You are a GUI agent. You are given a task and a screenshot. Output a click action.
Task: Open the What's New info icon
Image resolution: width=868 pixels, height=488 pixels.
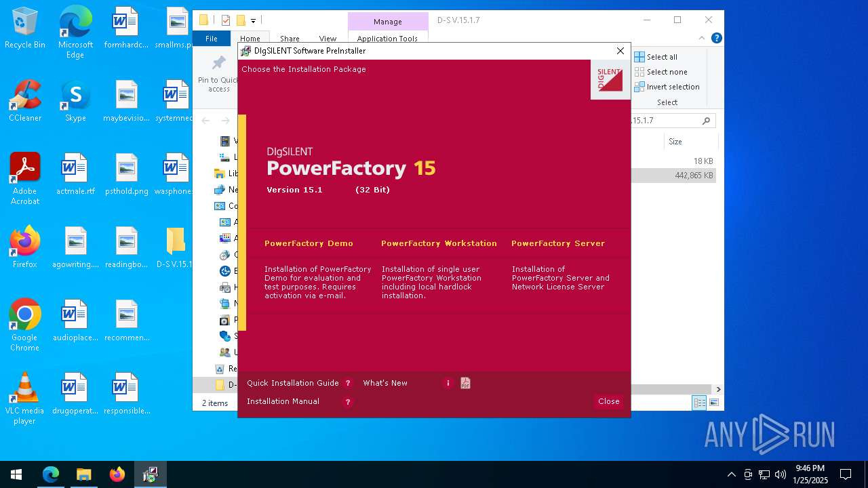pos(448,383)
